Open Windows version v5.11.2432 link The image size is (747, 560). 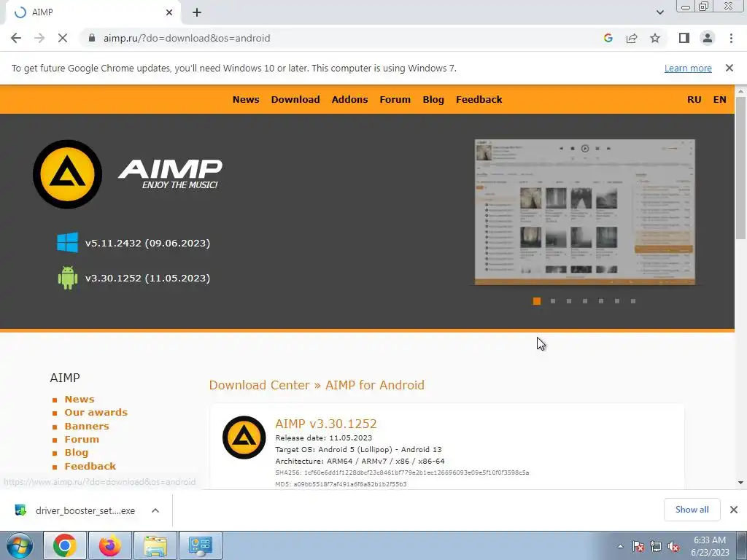coord(147,243)
